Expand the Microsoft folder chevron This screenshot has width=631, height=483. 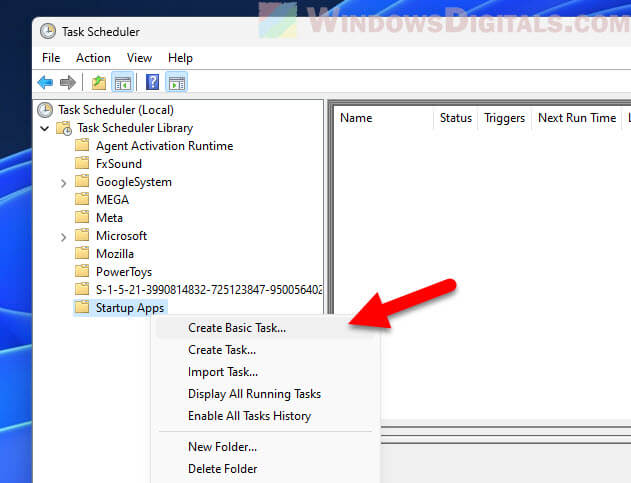[x=63, y=237]
